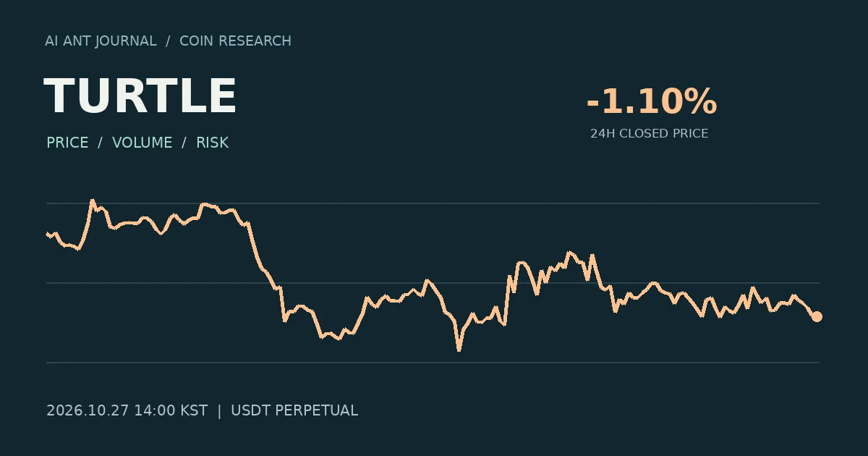Select the 24H CLOSED PRICE label
The image size is (868, 456).
tap(649, 134)
